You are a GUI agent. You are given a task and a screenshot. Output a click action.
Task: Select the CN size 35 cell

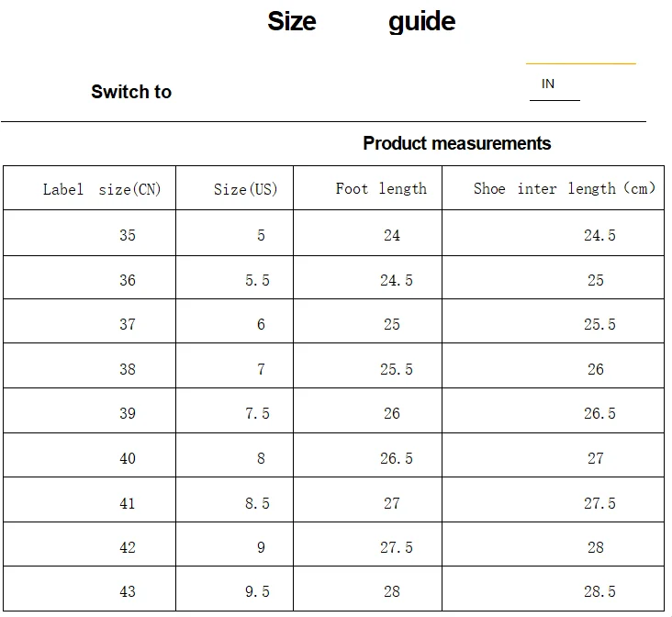point(90,233)
